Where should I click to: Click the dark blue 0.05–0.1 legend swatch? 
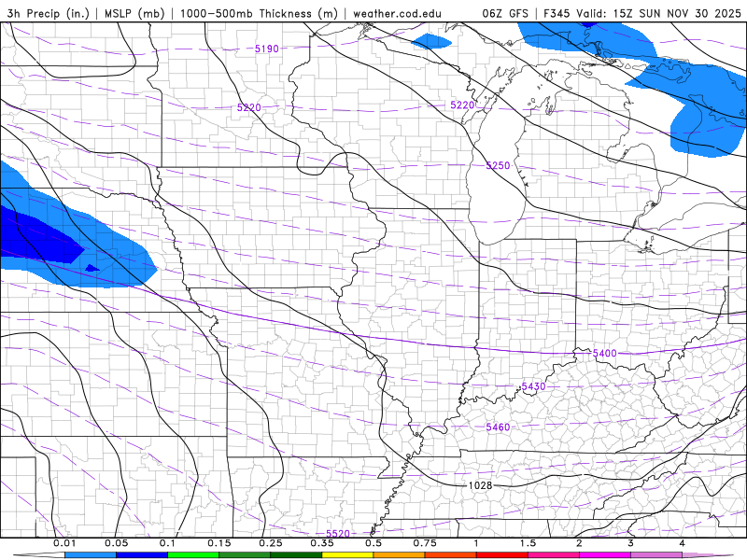click(x=142, y=555)
